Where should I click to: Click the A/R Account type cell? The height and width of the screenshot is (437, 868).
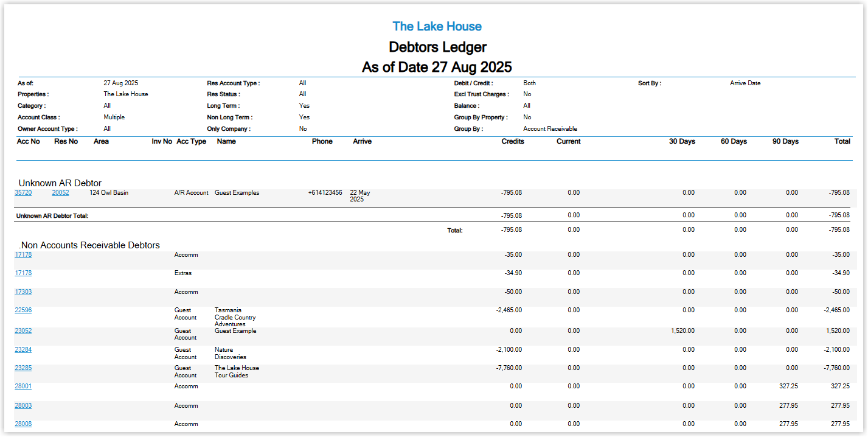[192, 193]
